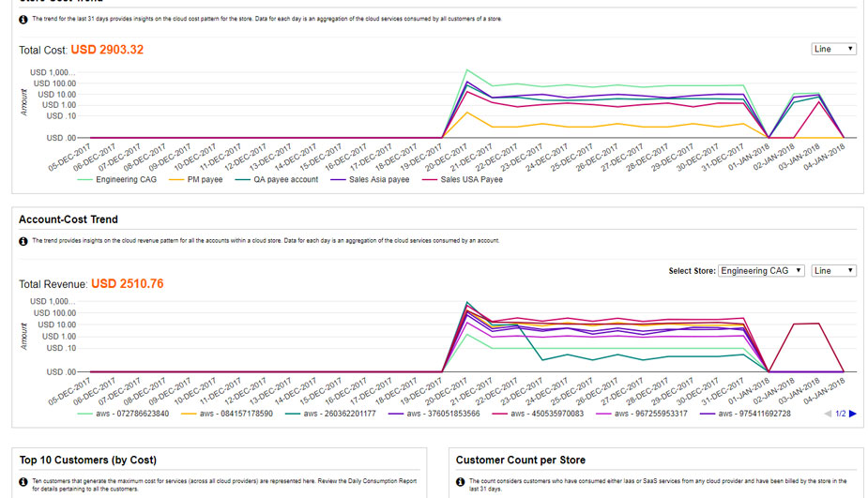Toggle Sales USA Payee legend series
The height and width of the screenshot is (498, 868).
click(x=463, y=179)
